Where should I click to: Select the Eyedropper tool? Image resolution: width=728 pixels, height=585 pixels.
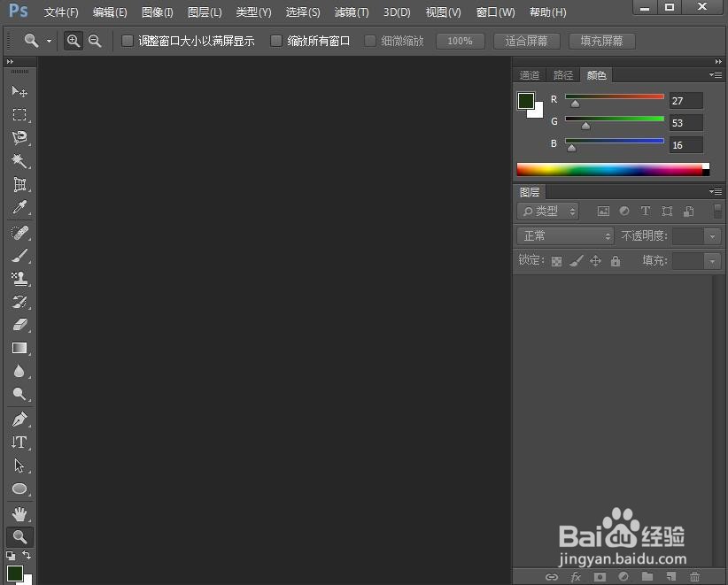click(x=19, y=207)
